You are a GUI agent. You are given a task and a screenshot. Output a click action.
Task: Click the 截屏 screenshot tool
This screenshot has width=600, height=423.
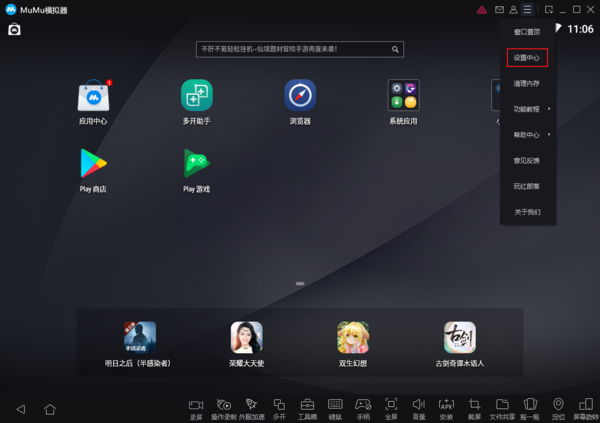tap(474, 406)
